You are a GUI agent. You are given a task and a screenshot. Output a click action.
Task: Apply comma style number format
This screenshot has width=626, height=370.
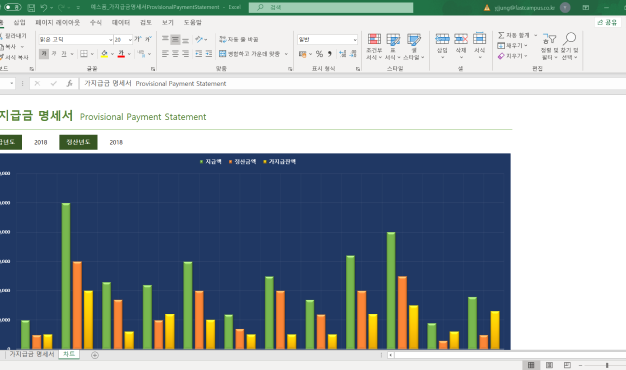click(x=330, y=53)
